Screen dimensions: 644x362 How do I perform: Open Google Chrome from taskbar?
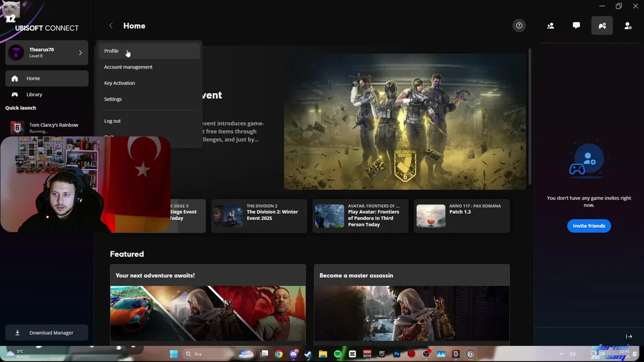(x=279, y=354)
